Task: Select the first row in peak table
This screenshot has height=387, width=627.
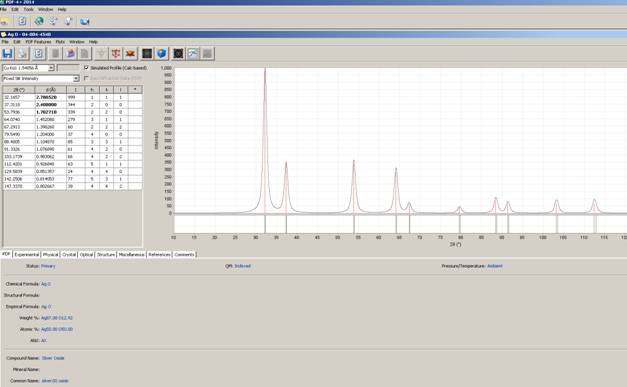Action: click(72, 97)
